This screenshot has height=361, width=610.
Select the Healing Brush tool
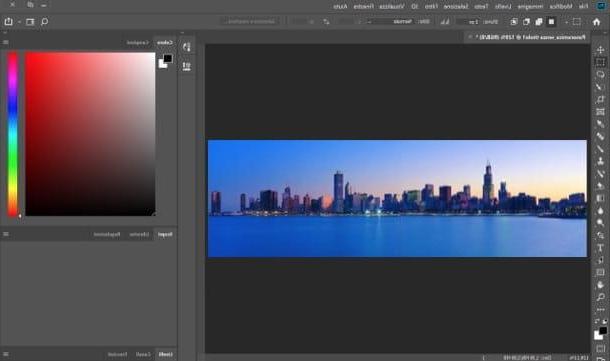tap(600, 137)
